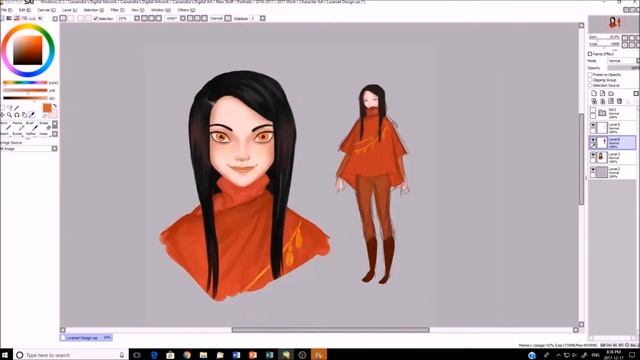Click the orange foreground color swatch

(47, 108)
